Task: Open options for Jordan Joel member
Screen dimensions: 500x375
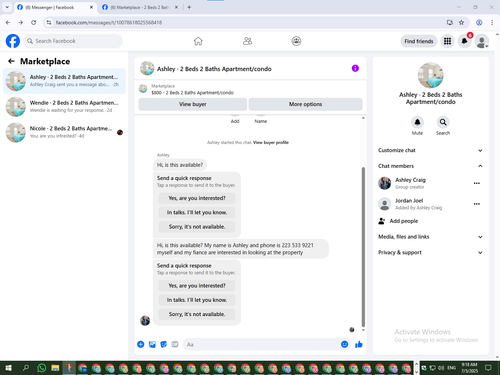Action: click(477, 204)
